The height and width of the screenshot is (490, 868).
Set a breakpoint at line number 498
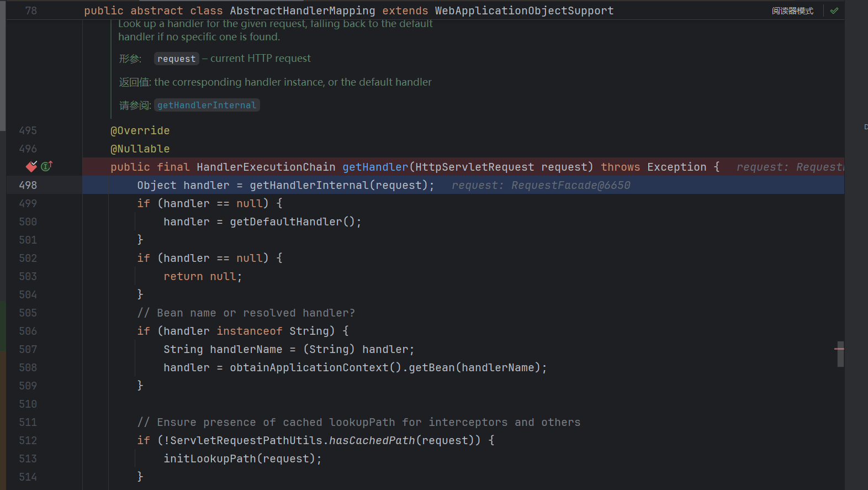click(x=28, y=185)
